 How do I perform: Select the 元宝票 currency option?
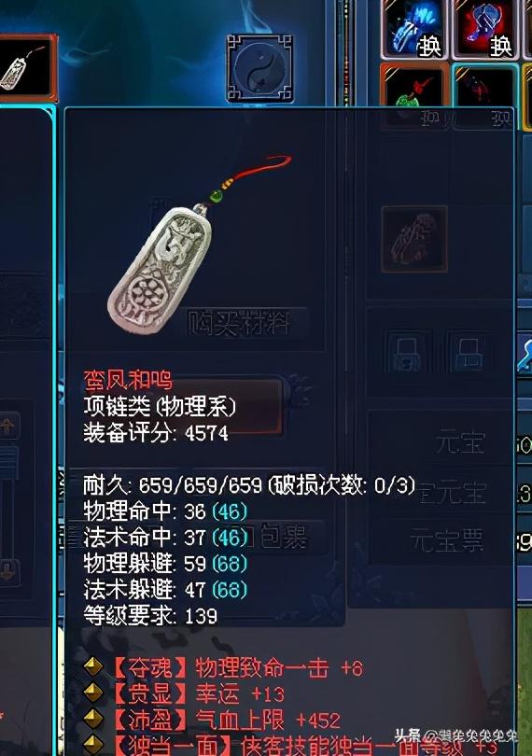pyautogui.click(x=447, y=540)
